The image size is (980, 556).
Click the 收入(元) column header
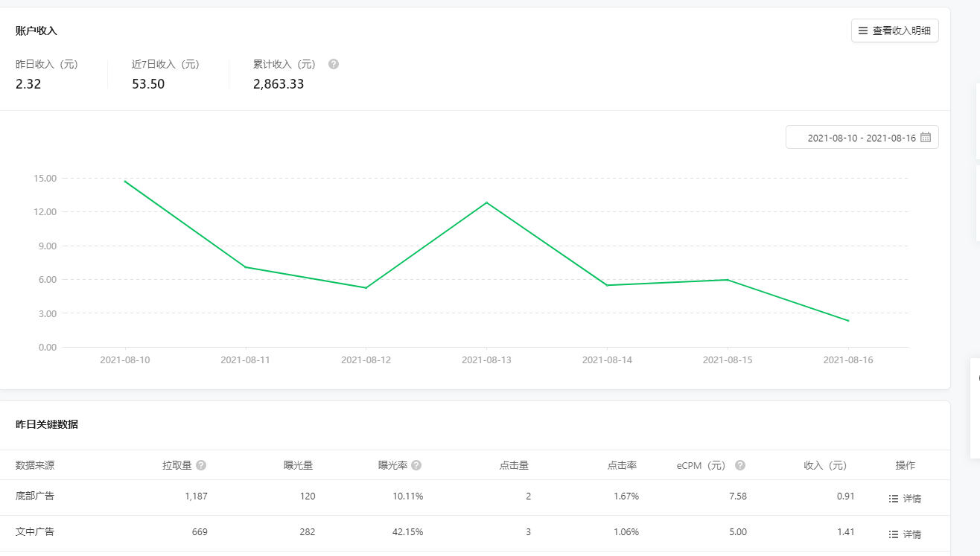coord(825,465)
